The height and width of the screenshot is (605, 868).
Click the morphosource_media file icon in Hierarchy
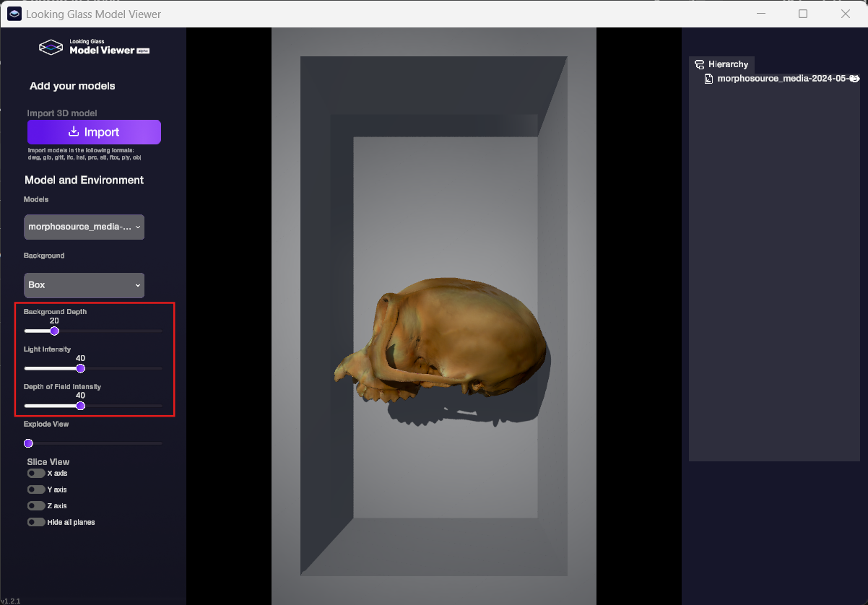point(708,79)
